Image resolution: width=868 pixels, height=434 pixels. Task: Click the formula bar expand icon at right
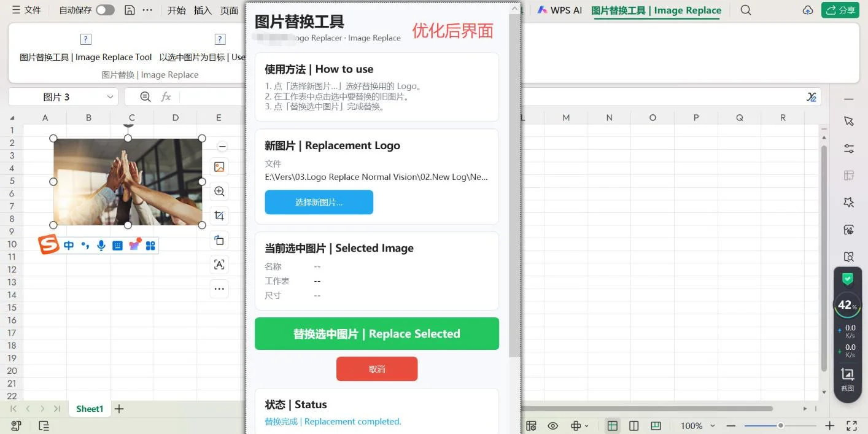tap(812, 97)
